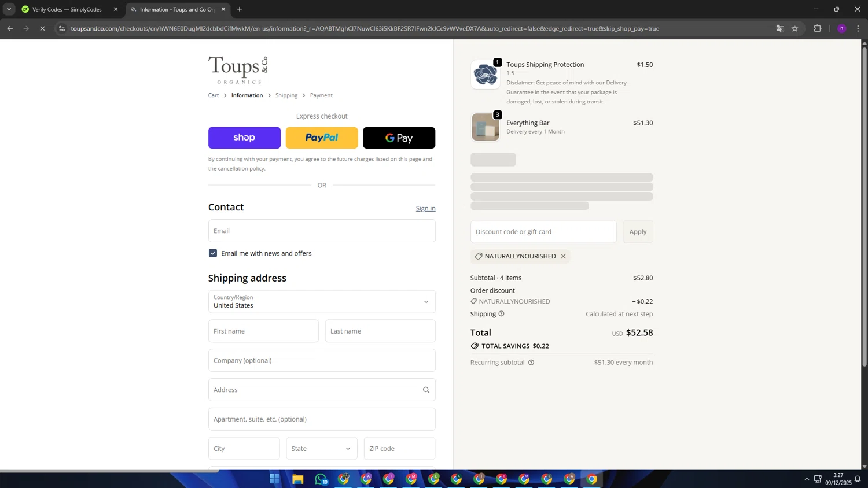Image resolution: width=868 pixels, height=488 pixels.
Task: Click the Recurring subtotal info icon
Action: click(x=531, y=363)
